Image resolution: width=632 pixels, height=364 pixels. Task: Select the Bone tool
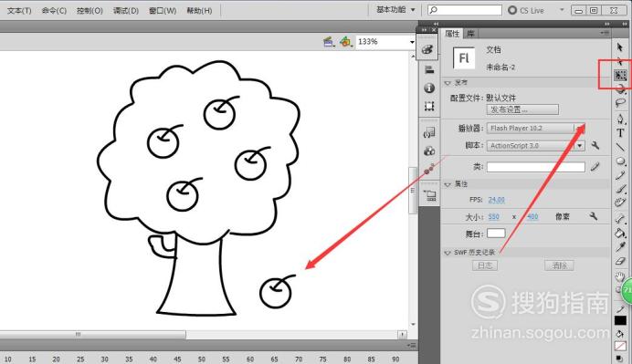(620, 219)
